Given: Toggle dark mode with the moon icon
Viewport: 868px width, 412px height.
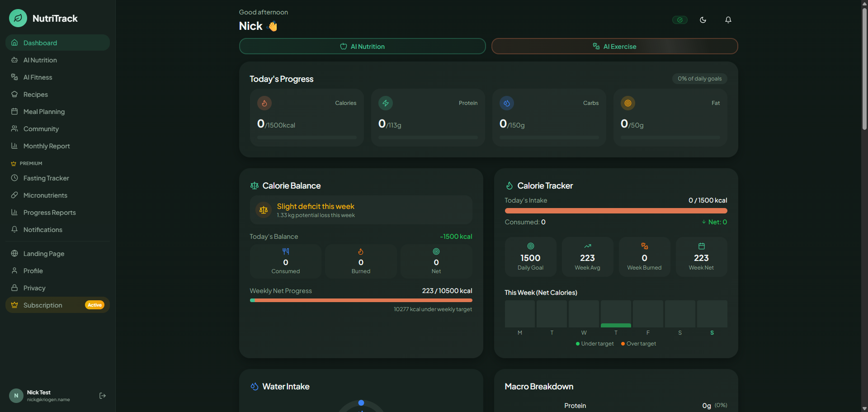Looking at the screenshot, I should coord(703,20).
